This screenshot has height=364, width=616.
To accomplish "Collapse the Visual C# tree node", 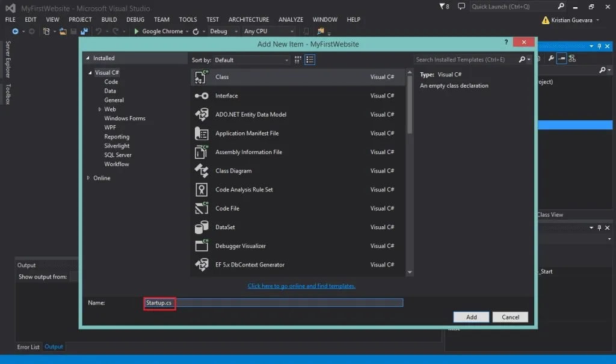I will pyautogui.click(x=90, y=73).
